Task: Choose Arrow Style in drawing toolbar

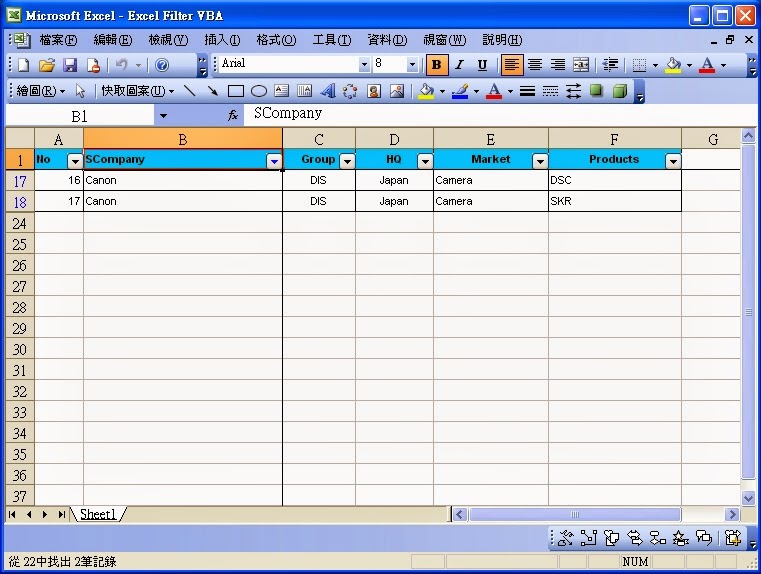Action: point(573,91)
